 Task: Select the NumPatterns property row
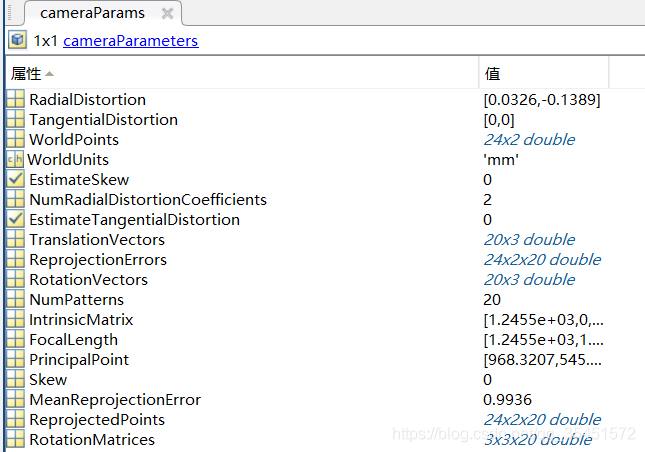point(76,300)
